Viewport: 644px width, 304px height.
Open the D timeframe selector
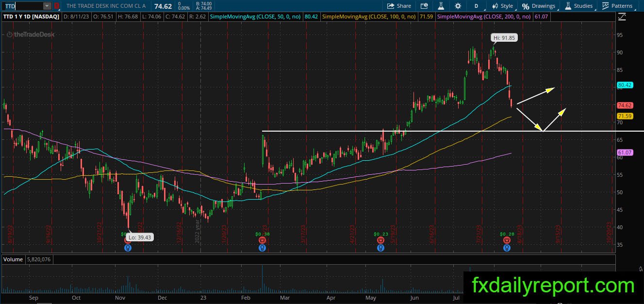click(x=476, y=6)
